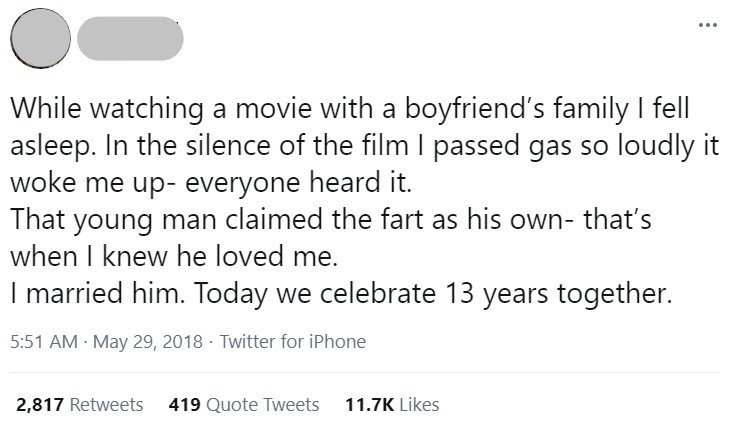
Task: Click the May 29, 2018 date
Action: [x=148, y=342]
